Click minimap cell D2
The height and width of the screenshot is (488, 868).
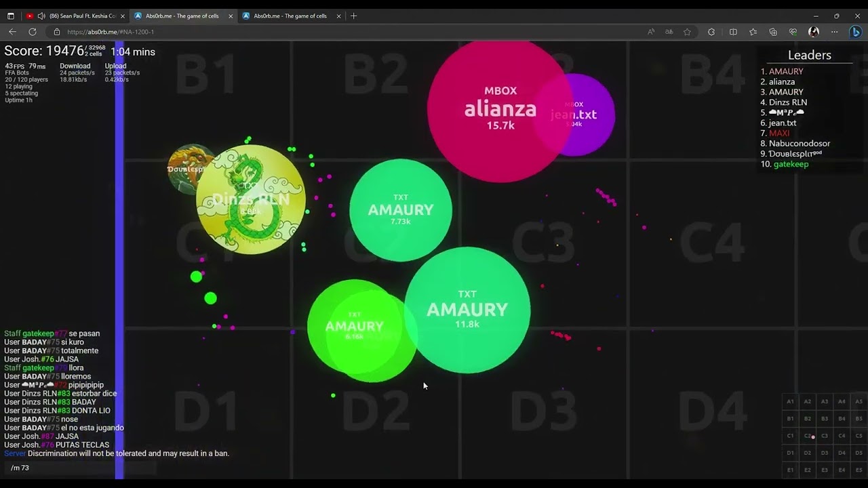coord(808,453)
